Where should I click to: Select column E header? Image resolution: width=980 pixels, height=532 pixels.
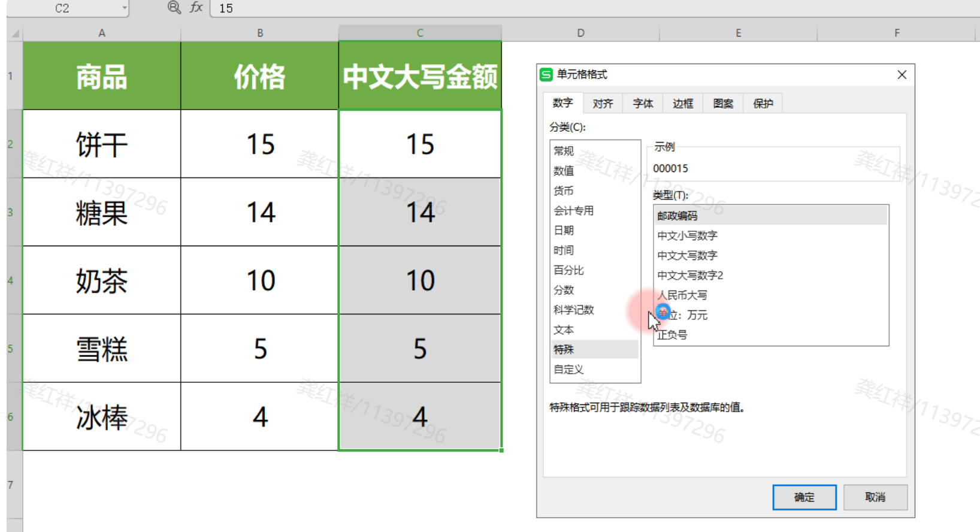[738, 33]
